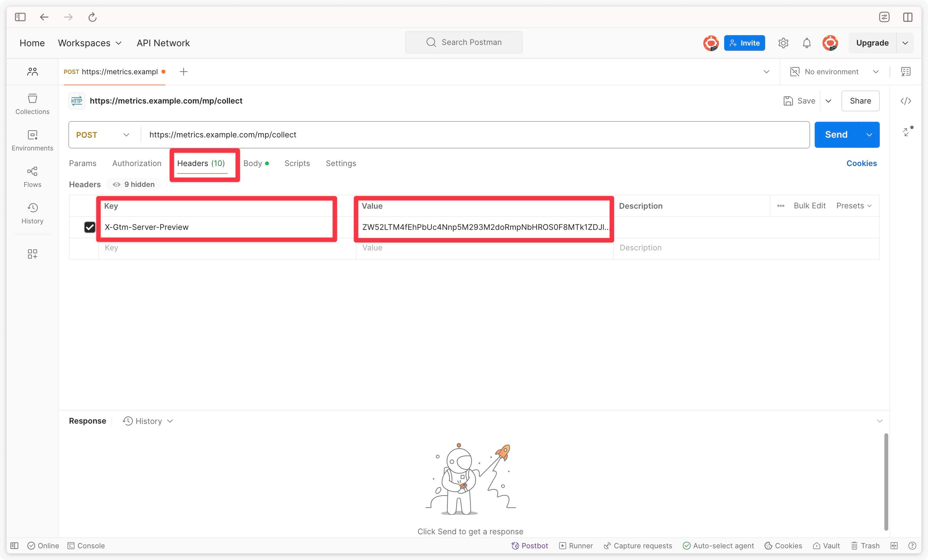Collapse the response pane chevron
928x560 pixels.
(879, 421)
